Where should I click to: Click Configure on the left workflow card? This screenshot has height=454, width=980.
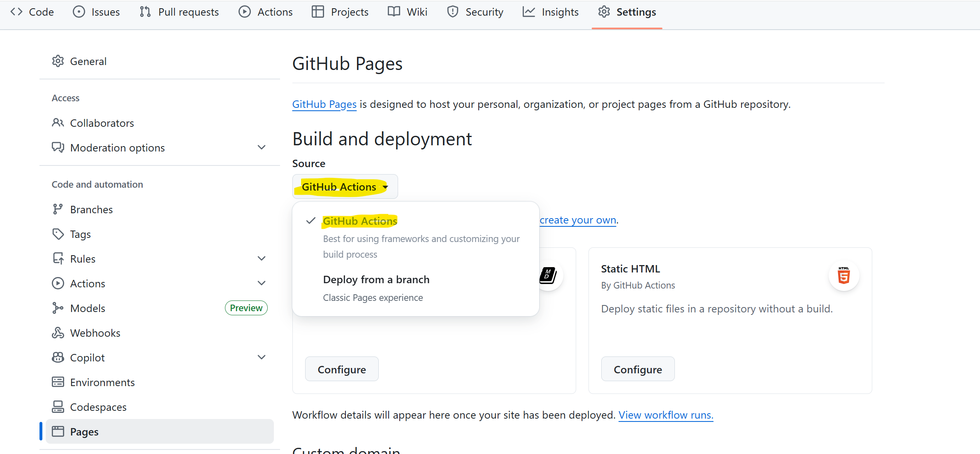[x=342, y=369]
